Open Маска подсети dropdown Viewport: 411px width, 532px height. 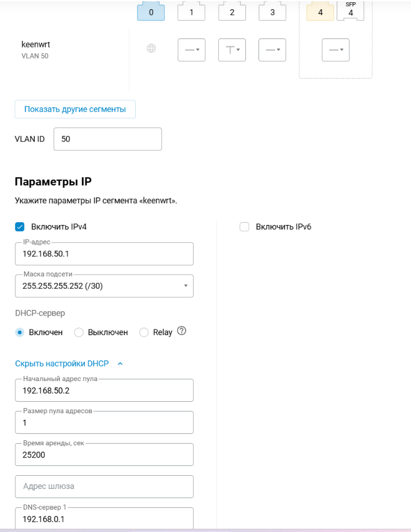coord(104,286)
